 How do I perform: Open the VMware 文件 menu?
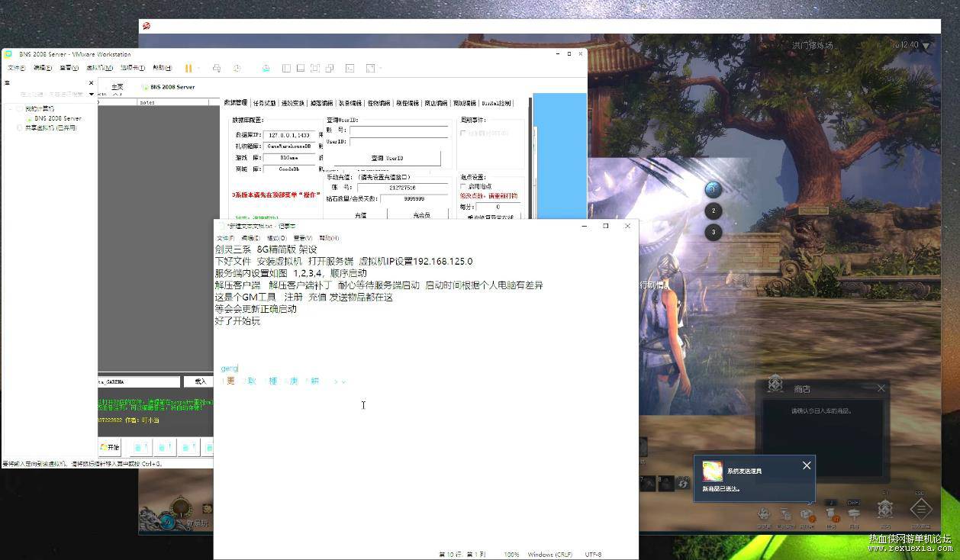(16, 68)
